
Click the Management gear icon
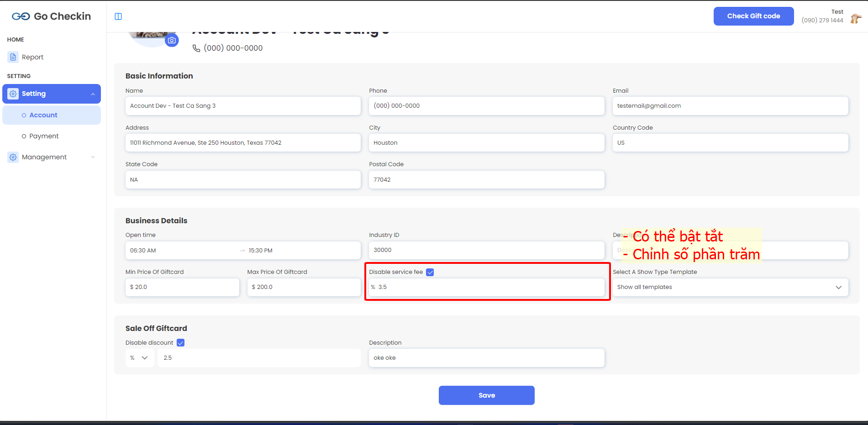13,157
